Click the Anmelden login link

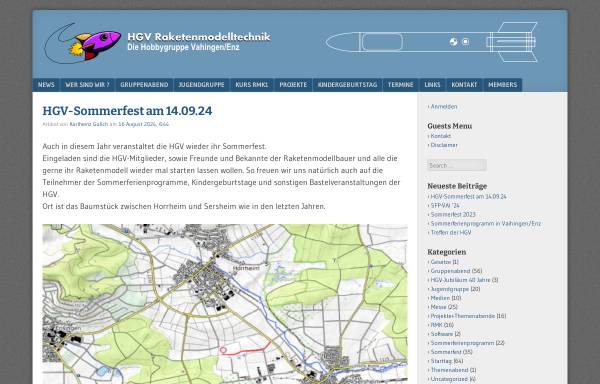tap(444, 107)
